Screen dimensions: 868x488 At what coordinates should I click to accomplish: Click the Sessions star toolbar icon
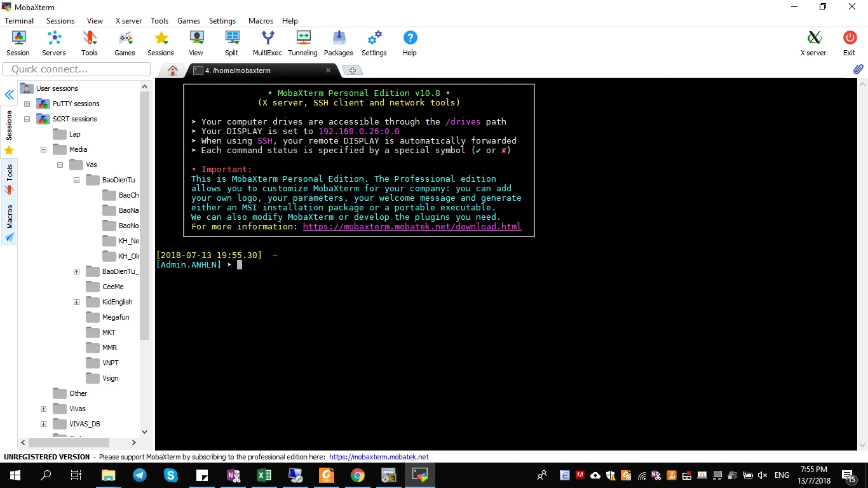click(161, 43)
